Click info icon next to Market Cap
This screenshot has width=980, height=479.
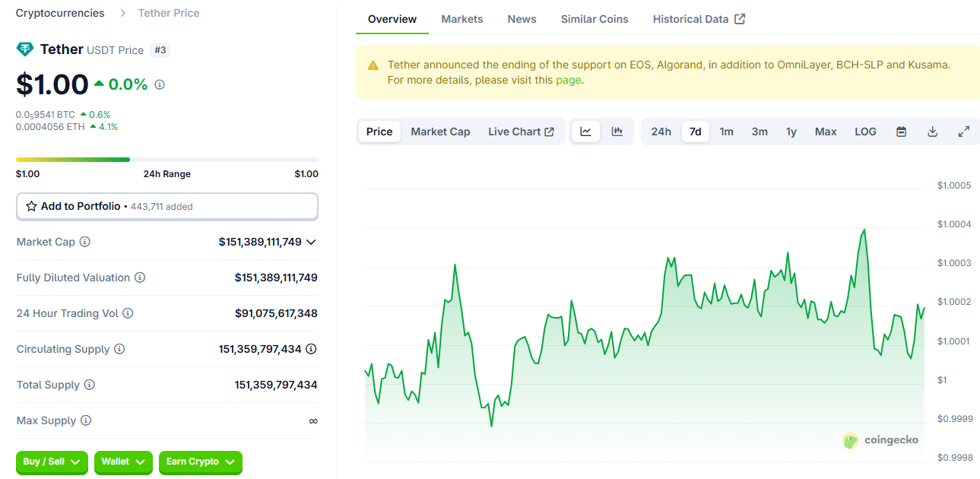coord(85,242)
